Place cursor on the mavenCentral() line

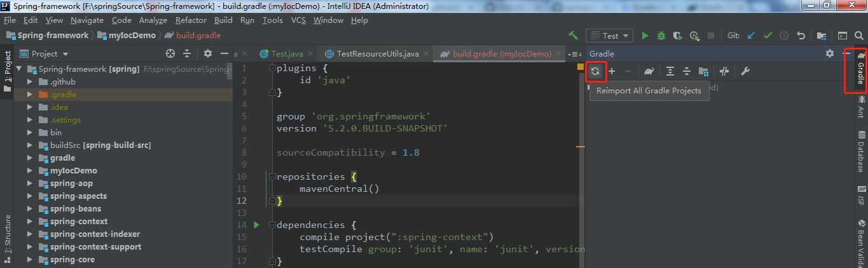click(339, 189)
